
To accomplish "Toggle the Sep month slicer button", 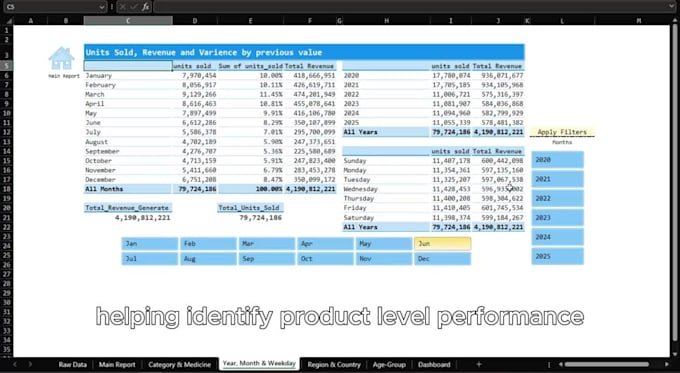I will click(x=267, y=259).
